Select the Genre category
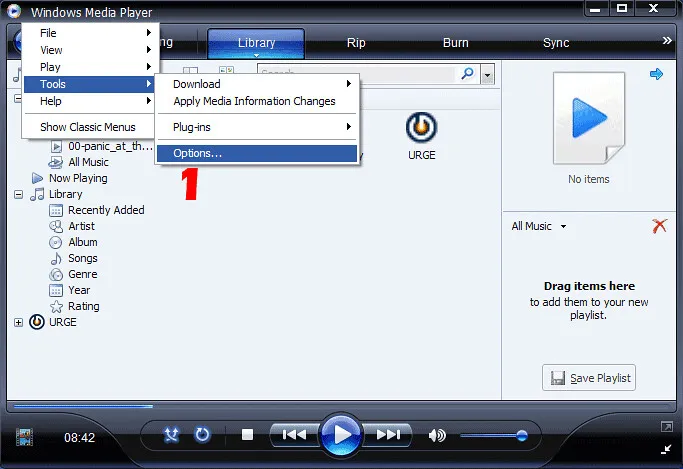 coord(83,274)
